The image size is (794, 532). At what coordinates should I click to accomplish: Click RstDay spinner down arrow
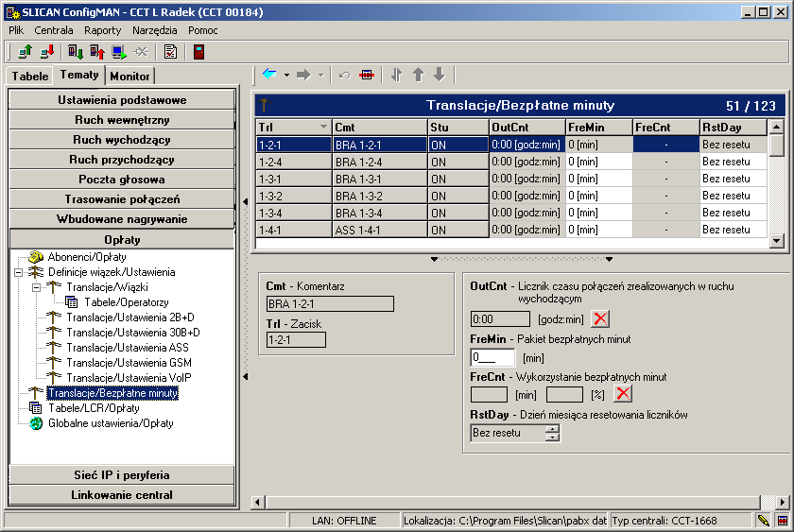[x=553, y=437]
